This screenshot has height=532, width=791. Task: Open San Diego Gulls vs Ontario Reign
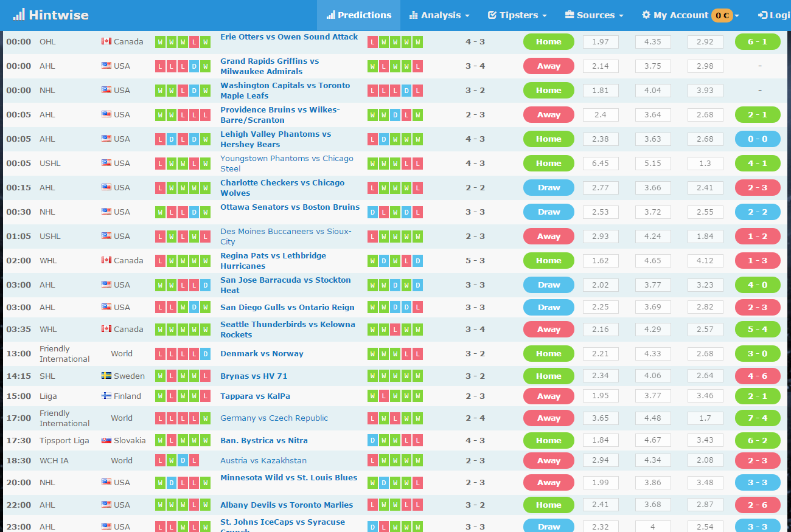point(287,308)
